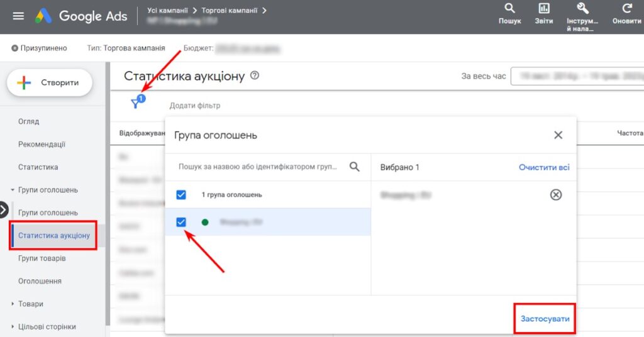Viewport: 644px width, 337px height.
Task: Click the Частота column header
Action: pos(630,133)
